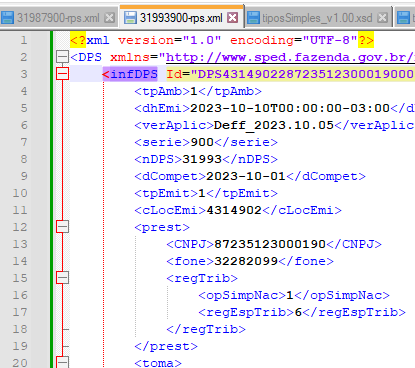Click the xmlns URL link on line 2

point(290,57)
